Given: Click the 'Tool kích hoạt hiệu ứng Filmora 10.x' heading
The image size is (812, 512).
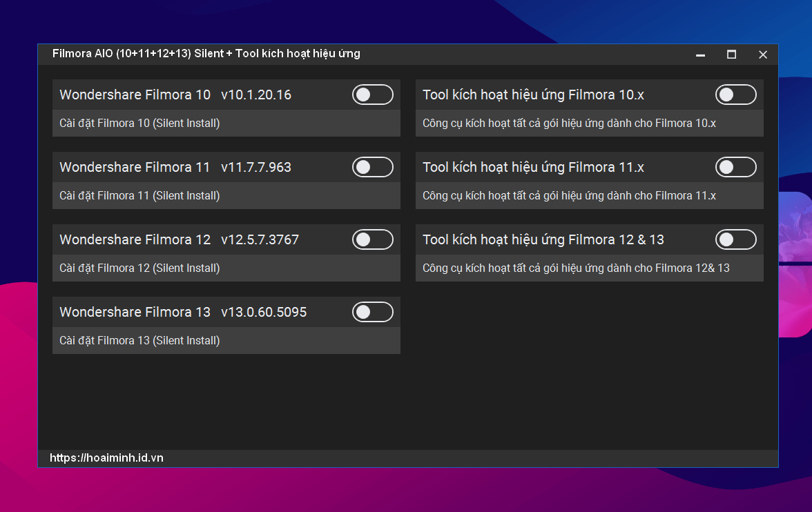Looking at the screenshot, I should tap(533, 95).
